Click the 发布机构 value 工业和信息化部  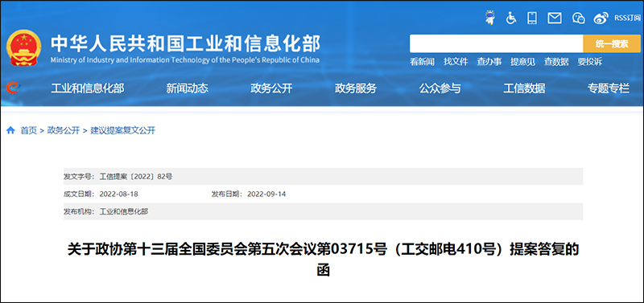point(124,211)
